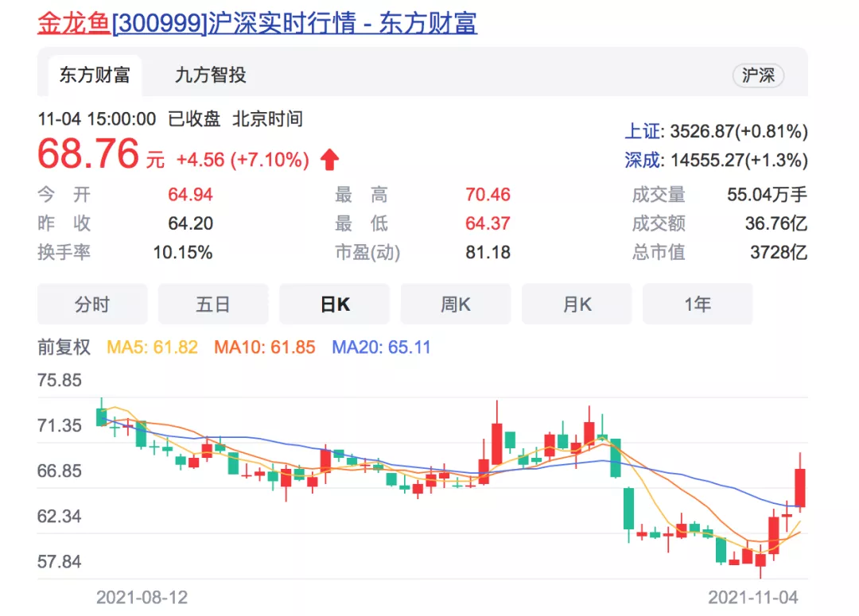Select the 五日 chart view
Viewport: 859px width, 616px height.
[213, 304]
